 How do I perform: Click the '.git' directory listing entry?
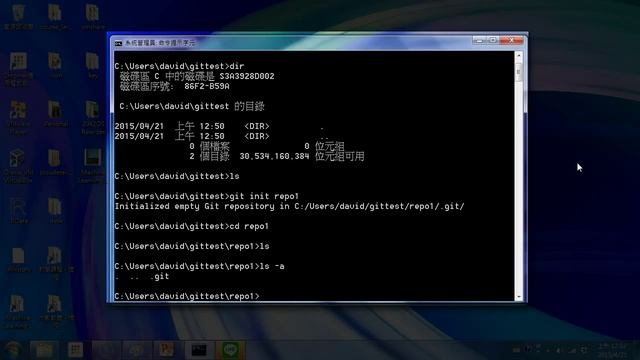click(159, 277)
